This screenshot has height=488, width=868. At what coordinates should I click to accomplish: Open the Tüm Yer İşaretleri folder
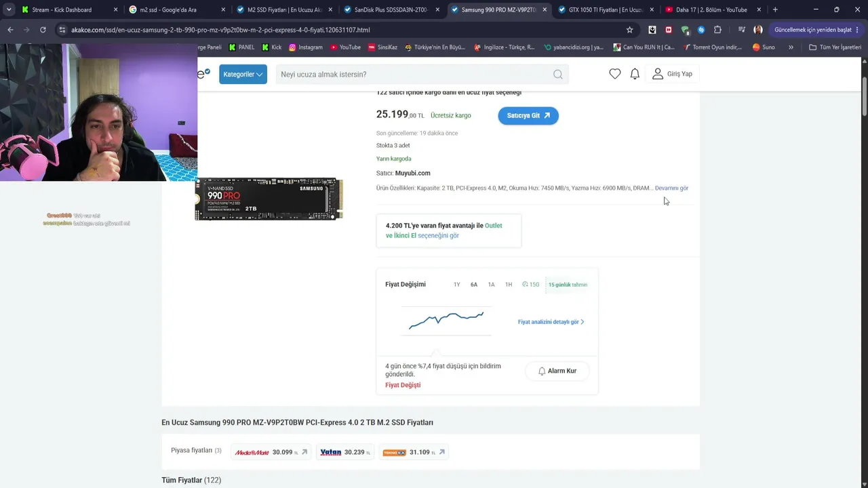(x=835, y=47)
